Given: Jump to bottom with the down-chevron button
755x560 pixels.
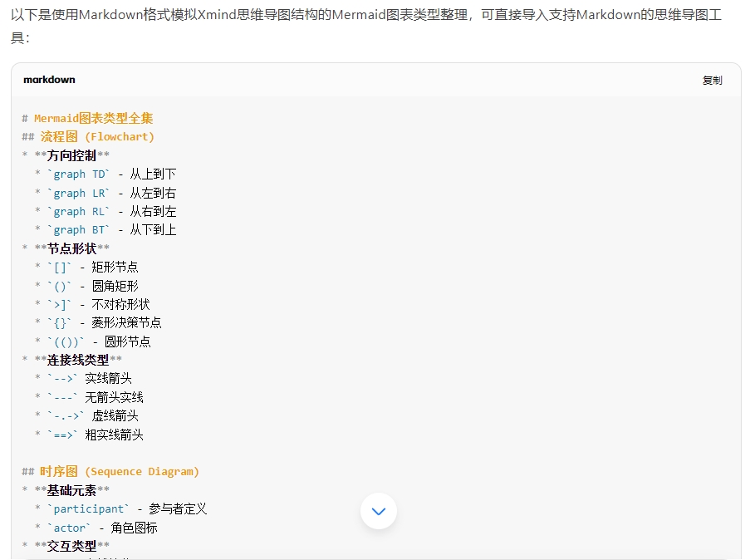Looking at the screenshot, I should pos(379,511).
